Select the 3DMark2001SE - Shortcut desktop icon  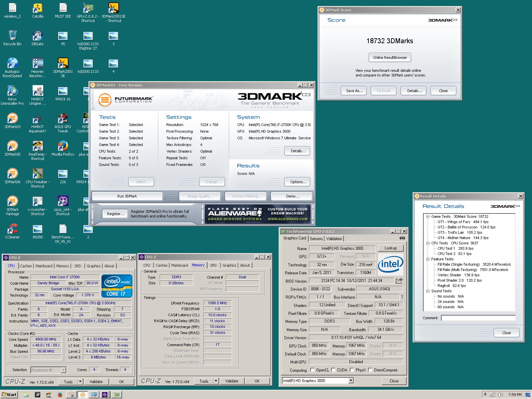click(113, 13)
